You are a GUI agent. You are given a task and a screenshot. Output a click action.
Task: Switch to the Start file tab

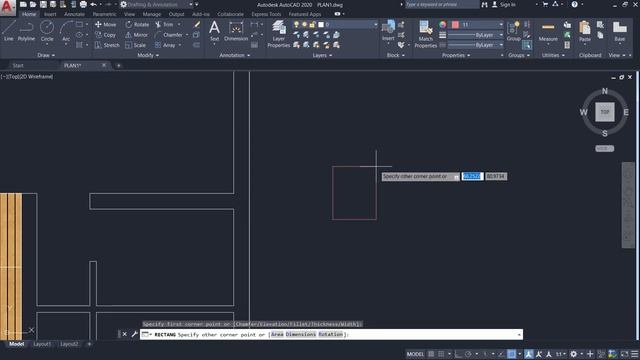pyautogui.click(x=18, y=65)
